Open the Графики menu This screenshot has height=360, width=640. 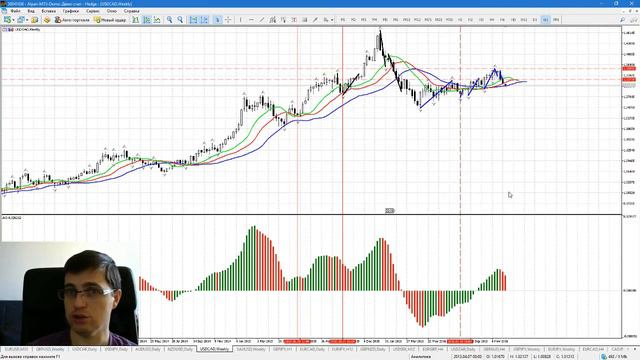[x=71, y=11]
